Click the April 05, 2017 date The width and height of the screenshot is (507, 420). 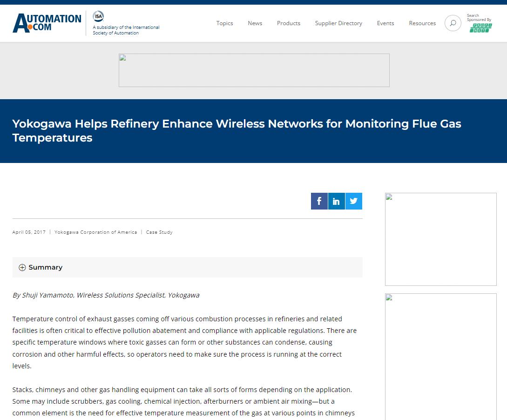[29, 232]
